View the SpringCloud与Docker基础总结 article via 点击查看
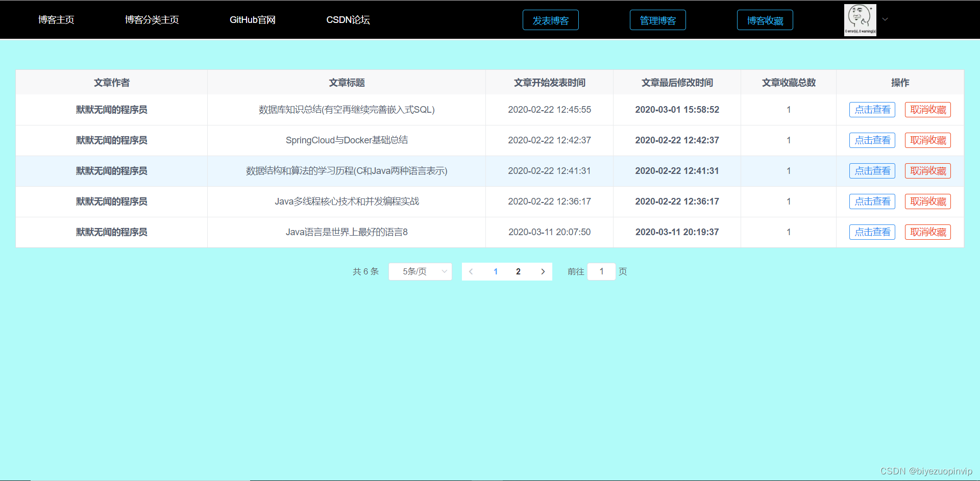This screenshot has height=481, width=980. coord(872,140)
